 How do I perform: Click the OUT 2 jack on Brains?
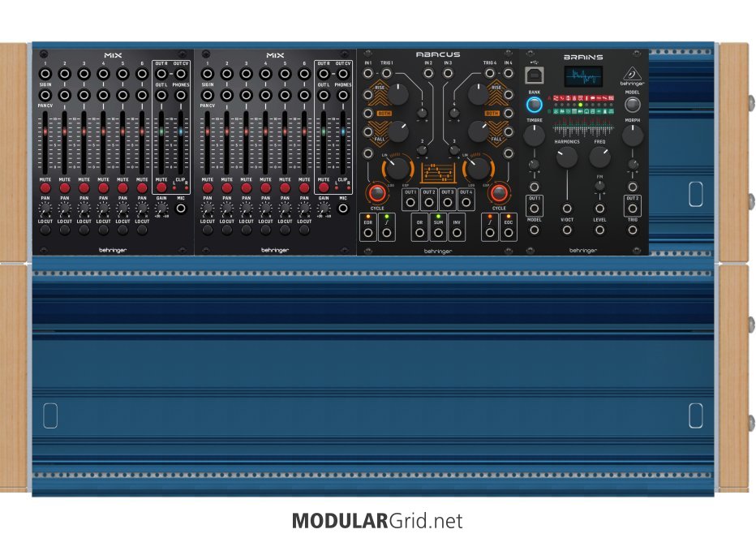[632, 209]
